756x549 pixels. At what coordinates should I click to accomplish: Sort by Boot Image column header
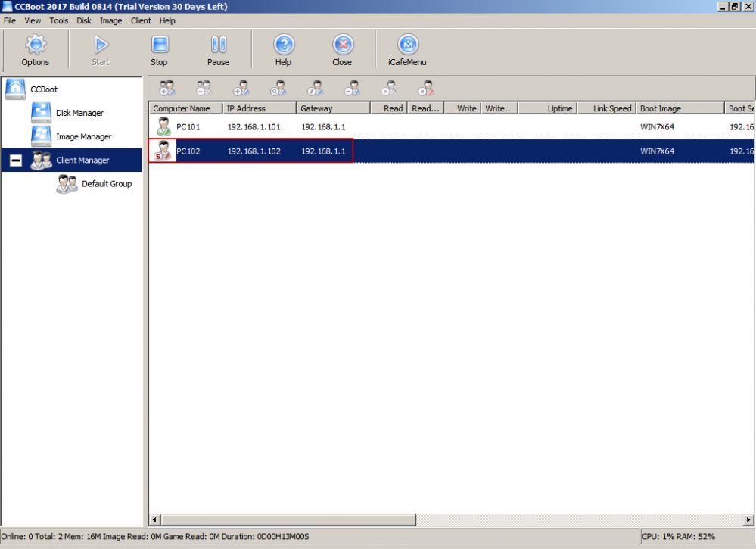point(680,108)
